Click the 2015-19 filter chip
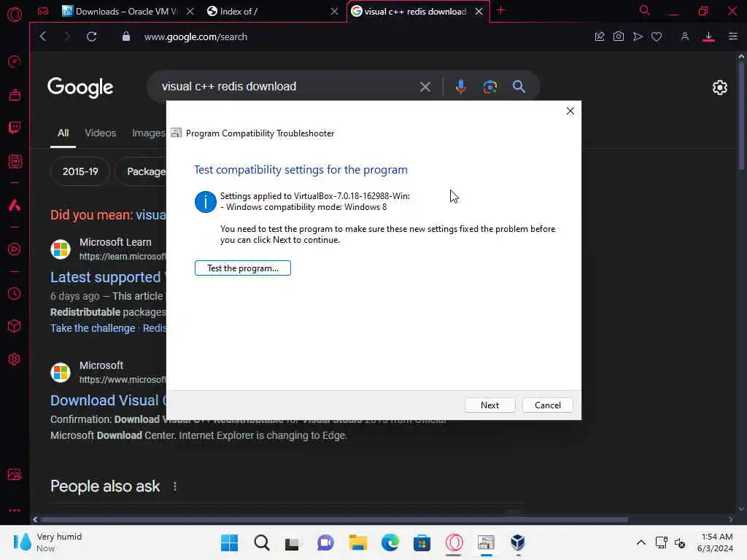The height and width of the screenshot is (560, 747). tap(80, 171)
